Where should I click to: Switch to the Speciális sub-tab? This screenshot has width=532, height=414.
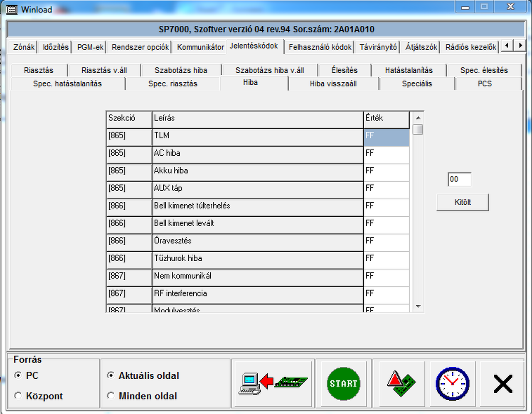(x=417, y=83)
